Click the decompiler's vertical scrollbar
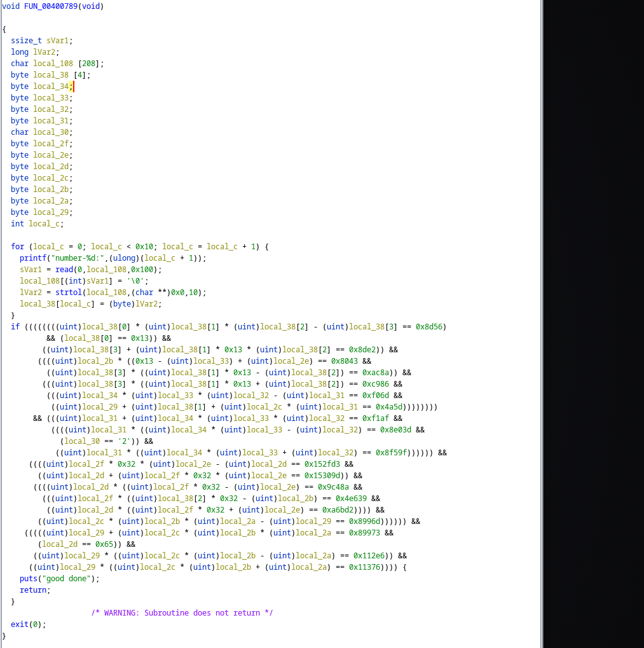 (x=540, y=318)
